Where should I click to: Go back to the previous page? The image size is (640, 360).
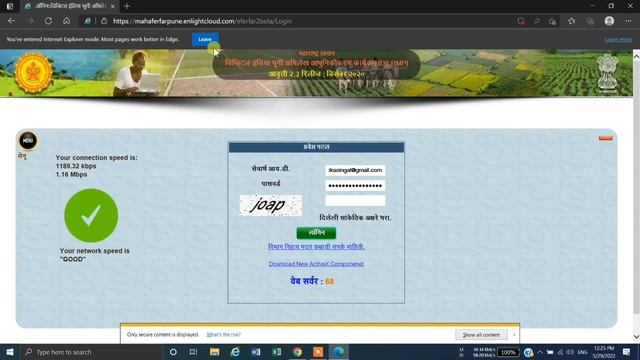[x=11, y=21]
